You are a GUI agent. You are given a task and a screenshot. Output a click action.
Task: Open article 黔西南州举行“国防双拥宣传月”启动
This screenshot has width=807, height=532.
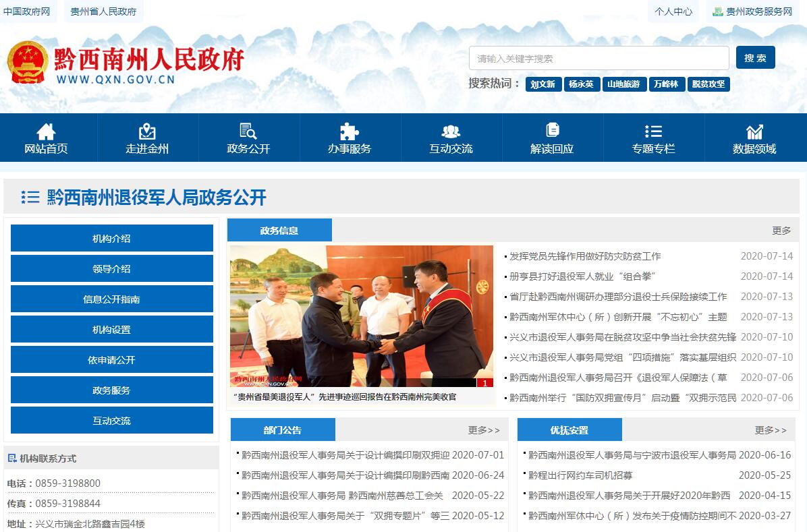click(623, 398)
